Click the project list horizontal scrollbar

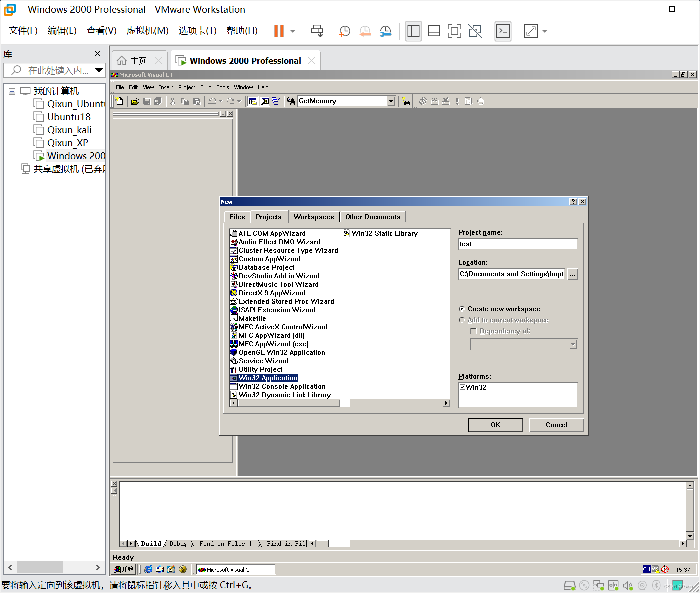tap(340, 403)
